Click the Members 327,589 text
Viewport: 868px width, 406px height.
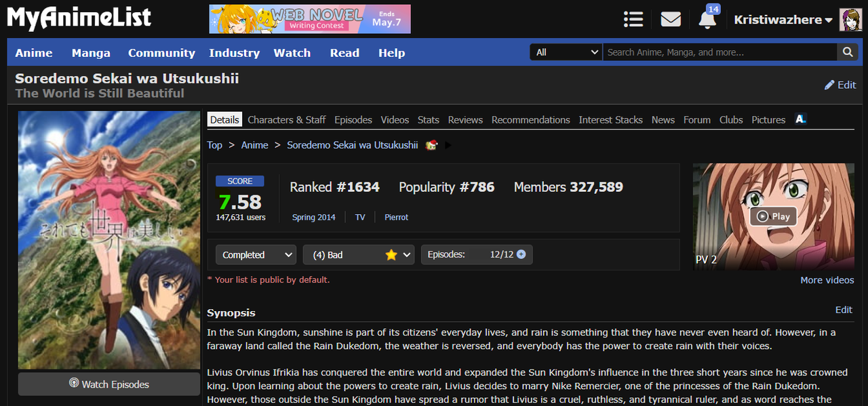click(x=568, y=187)
